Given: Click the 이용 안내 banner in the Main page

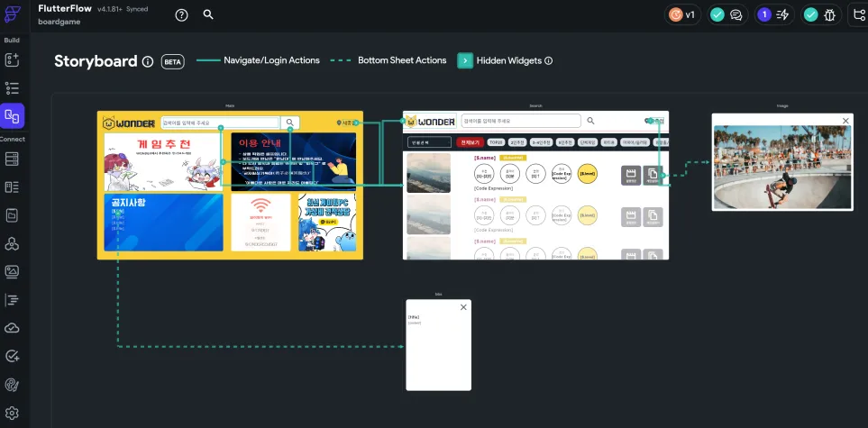Looking at the screenshot, I should pyautogui.click(x=294, y=162).
